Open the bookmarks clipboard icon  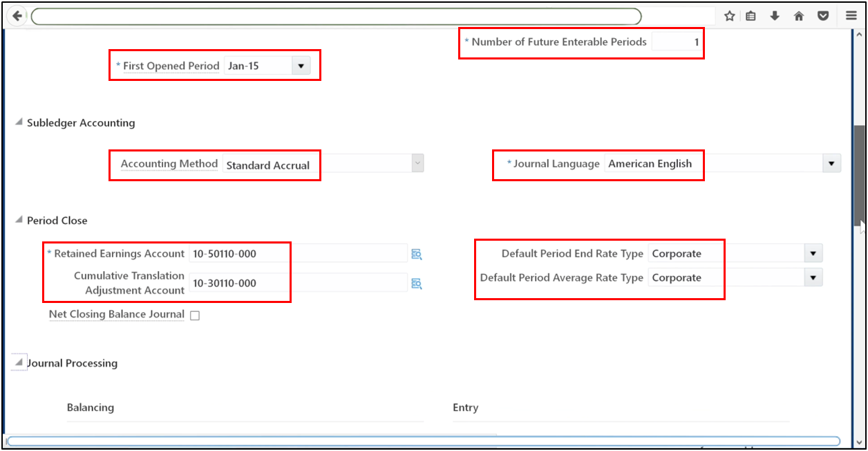click(751, 15)
